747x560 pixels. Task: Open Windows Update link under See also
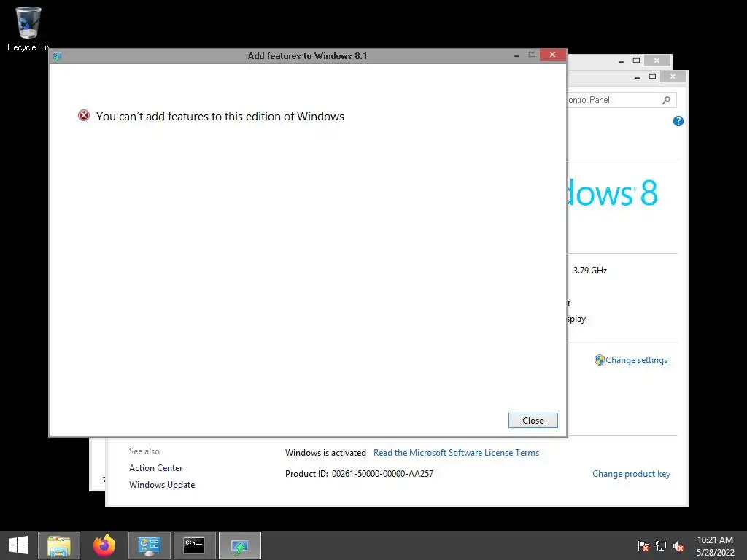162,485
